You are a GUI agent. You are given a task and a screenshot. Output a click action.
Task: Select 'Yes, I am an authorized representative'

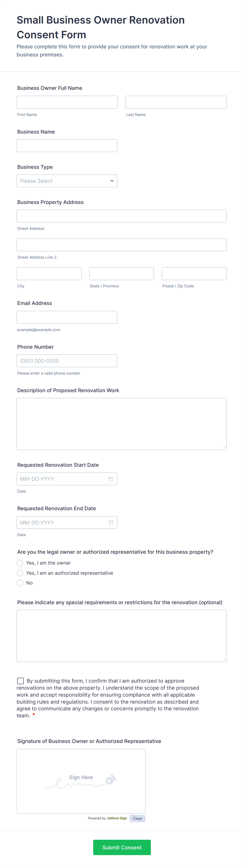20,573
